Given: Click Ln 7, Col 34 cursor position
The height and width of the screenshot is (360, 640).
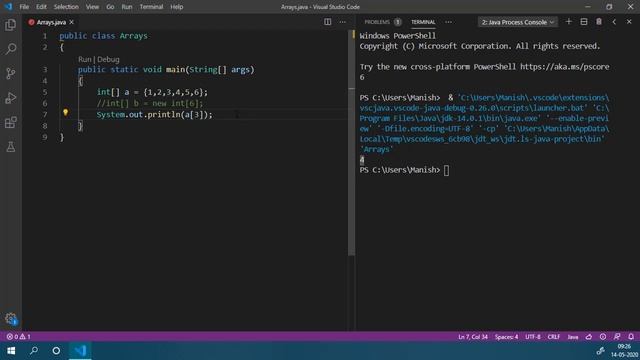Looking at the screenshot, I should tap(473, 337).
